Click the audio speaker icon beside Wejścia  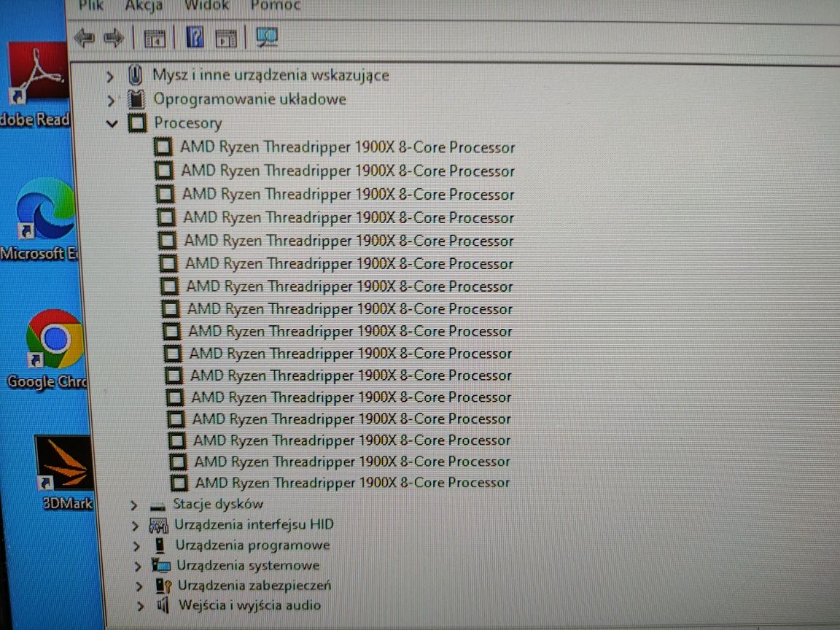163,605
